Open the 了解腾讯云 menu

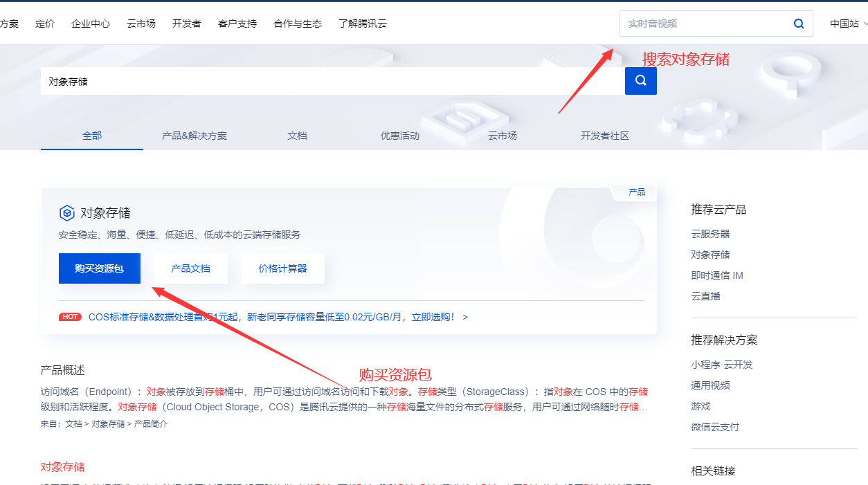click(363, 24)
